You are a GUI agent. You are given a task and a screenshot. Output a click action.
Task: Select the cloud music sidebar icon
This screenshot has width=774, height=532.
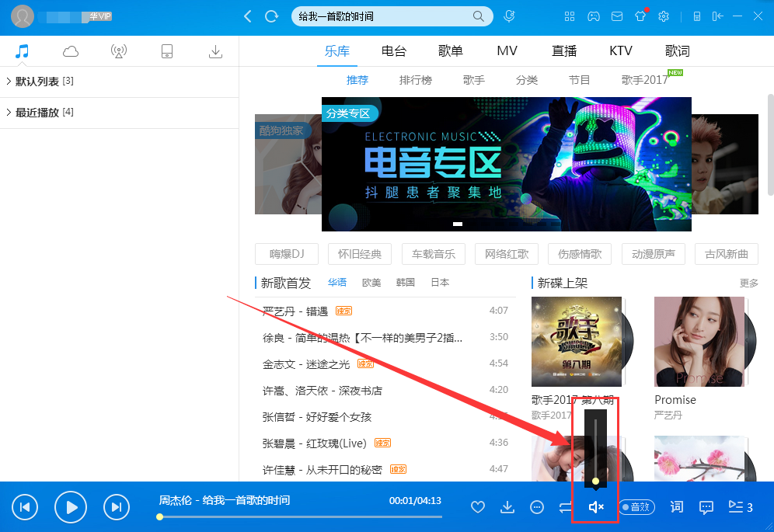(70, 50)
